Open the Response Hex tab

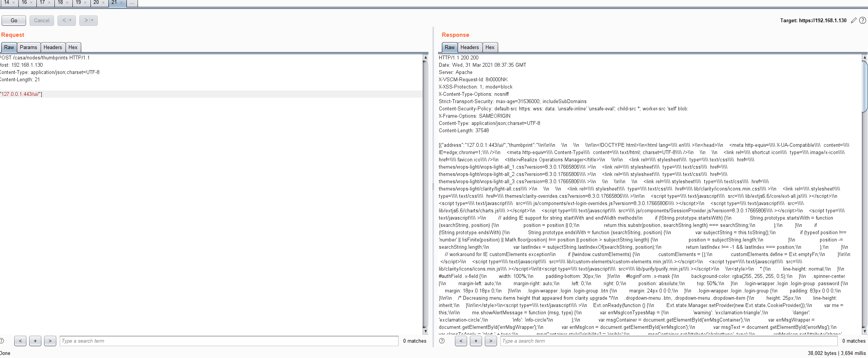click(x=490, y=48)
